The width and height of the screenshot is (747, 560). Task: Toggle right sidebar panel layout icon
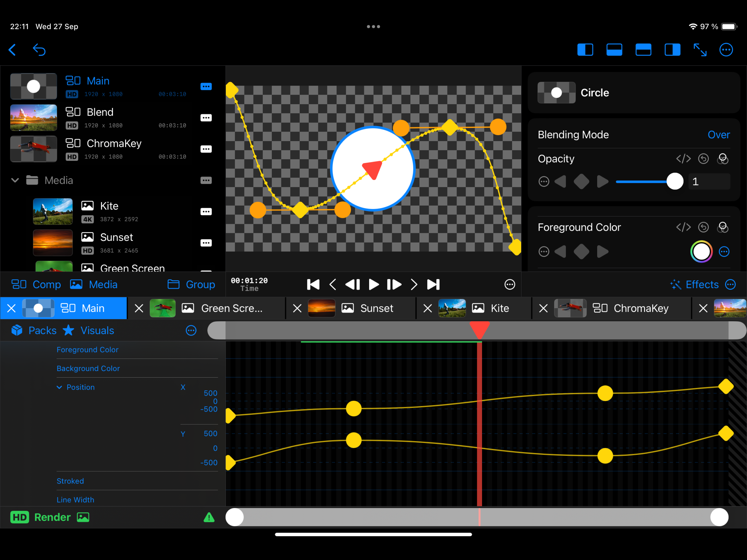point(672,50)
